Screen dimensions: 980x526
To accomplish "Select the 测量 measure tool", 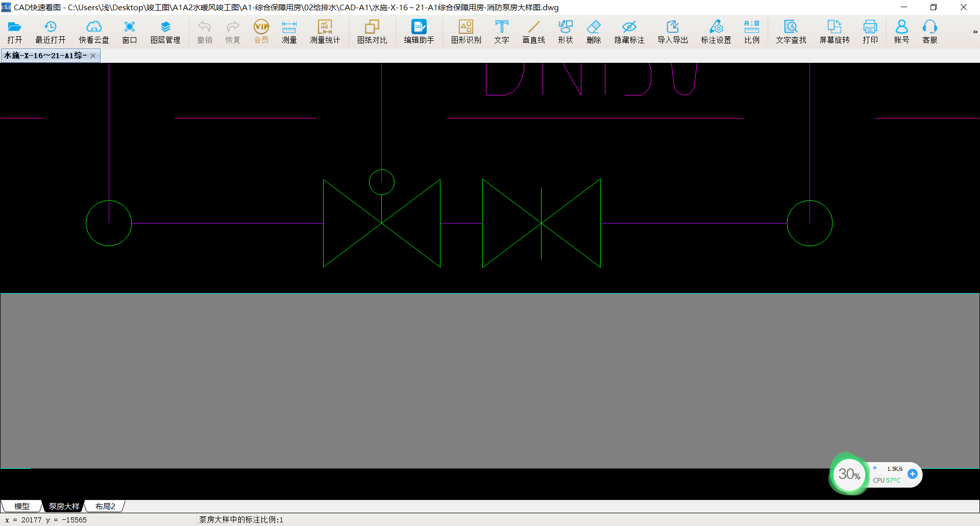I will coord(289,32).
